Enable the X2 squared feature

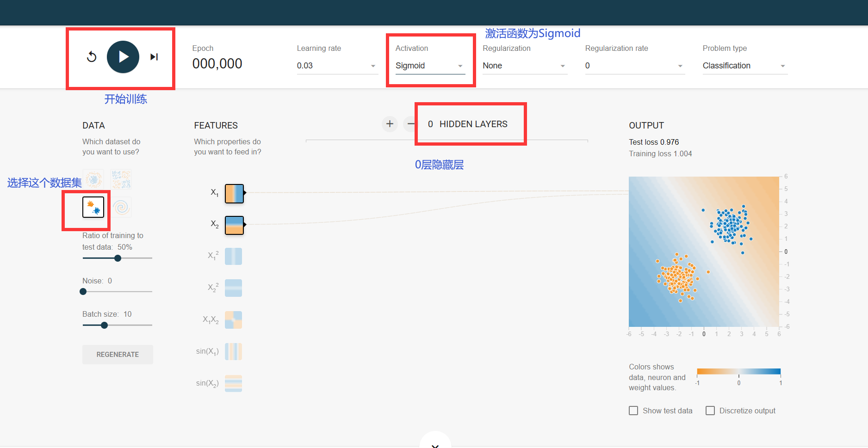pyautogui.click(x=233, y=288)
